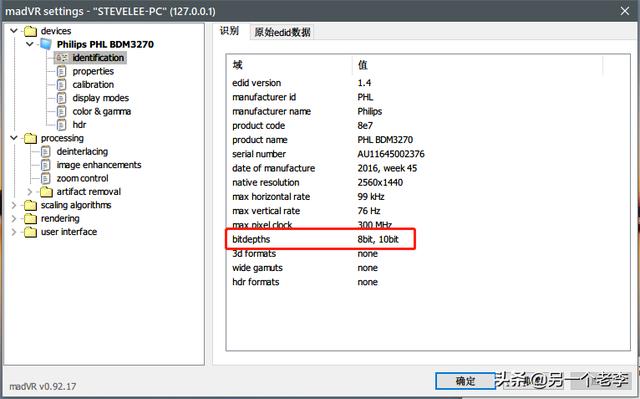
Task: Switch to the 原始edid数据 tab
Action: click(282, 32)
